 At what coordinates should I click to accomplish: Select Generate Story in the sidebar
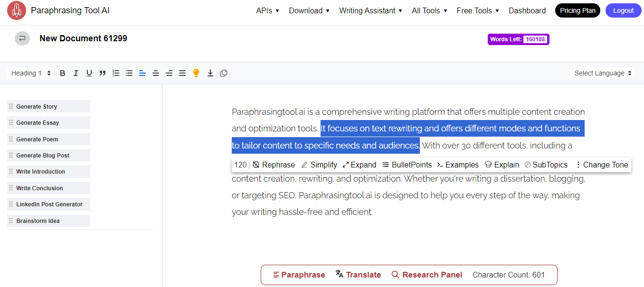[x=48, y=107]
